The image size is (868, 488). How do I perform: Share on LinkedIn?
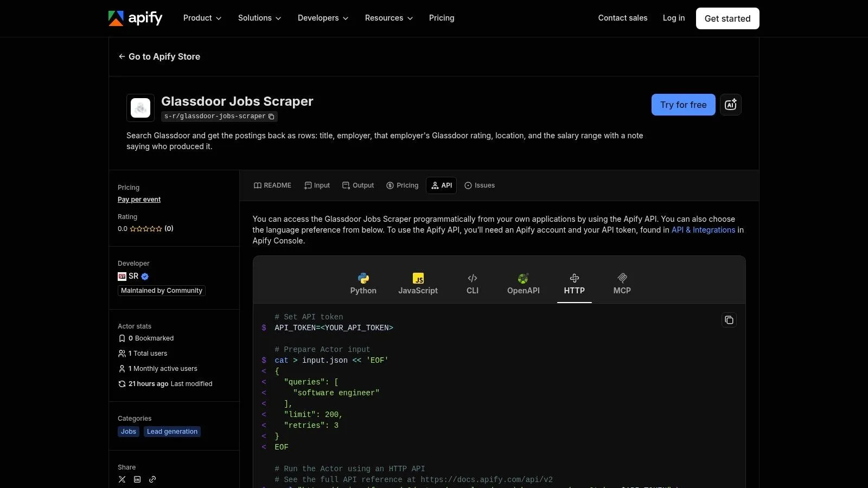(x=137, y=479)
